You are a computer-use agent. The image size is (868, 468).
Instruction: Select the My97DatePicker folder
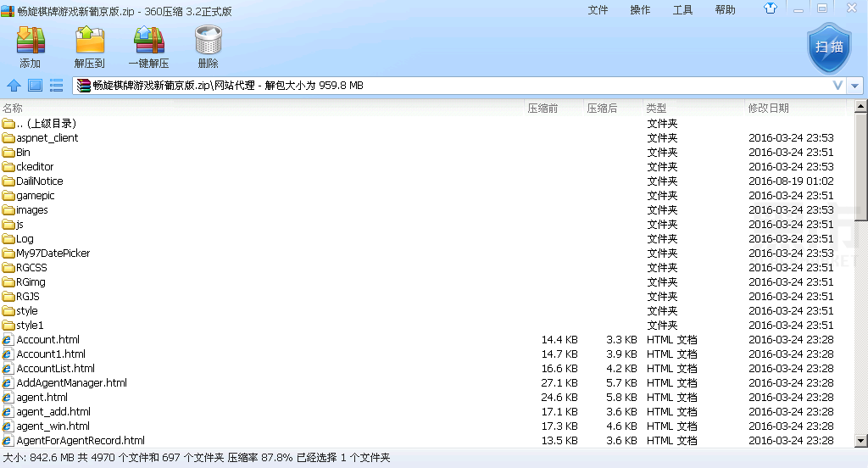[x=426, y=253]
